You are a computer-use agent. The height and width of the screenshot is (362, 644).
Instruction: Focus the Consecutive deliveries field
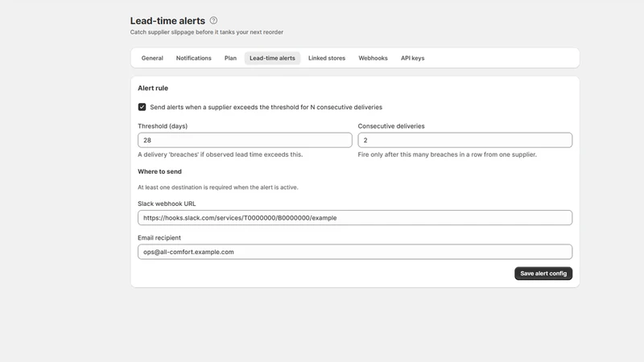click(465, 140)
